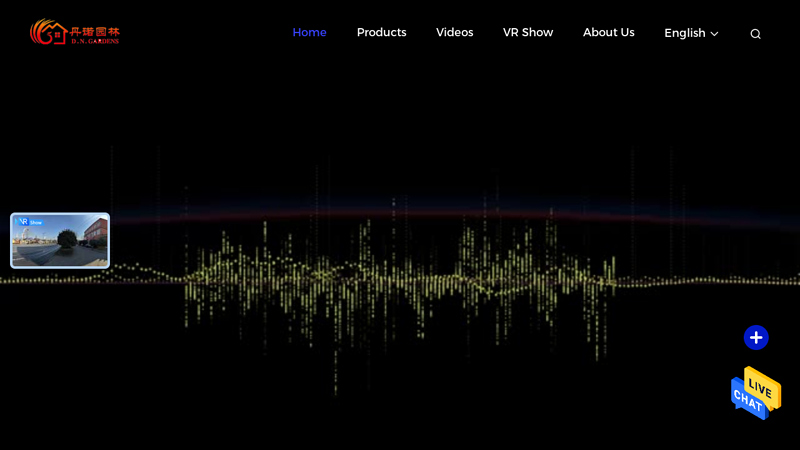Image resolution: width=800 pixels, height=450 pixels.
Task: Open the Products menu item
Action: (382, 32)
